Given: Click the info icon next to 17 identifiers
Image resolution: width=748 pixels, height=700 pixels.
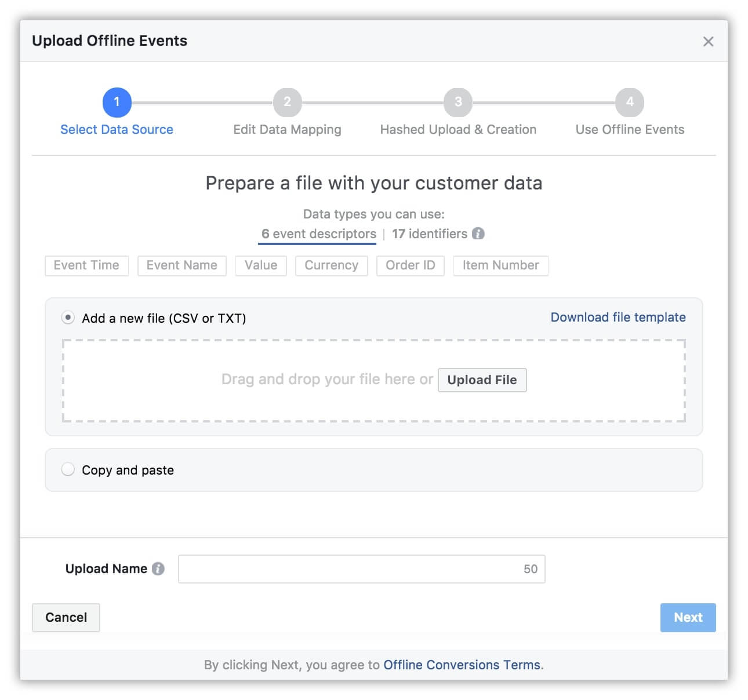Looking at the screenshot, I should pyautogui.click(x=478, y=234).
